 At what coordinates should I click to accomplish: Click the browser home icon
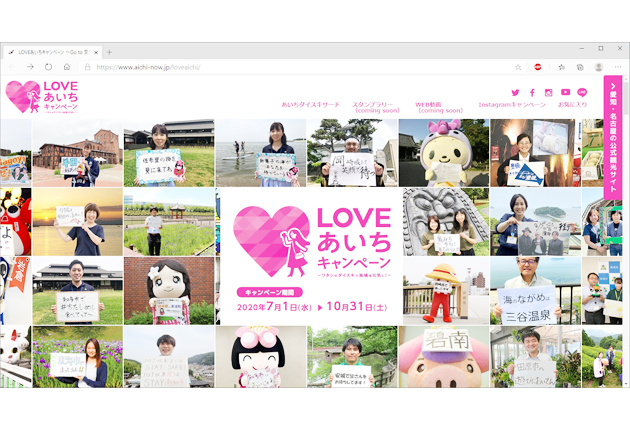click(x=67, y=67)
